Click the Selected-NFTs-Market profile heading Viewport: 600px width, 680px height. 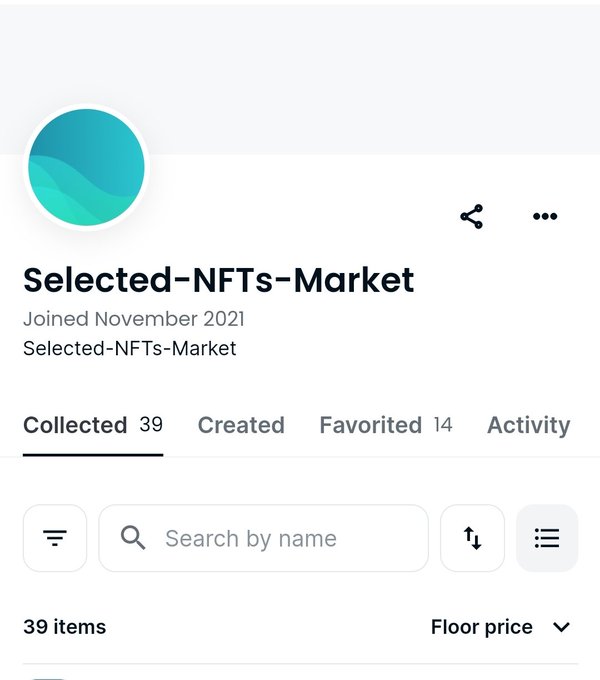click(x=218, y=280)
